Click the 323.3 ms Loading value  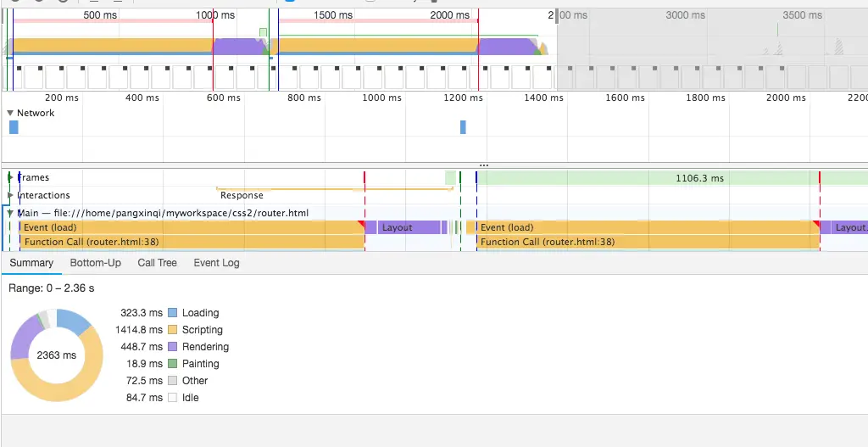click(x=142, y=313)
